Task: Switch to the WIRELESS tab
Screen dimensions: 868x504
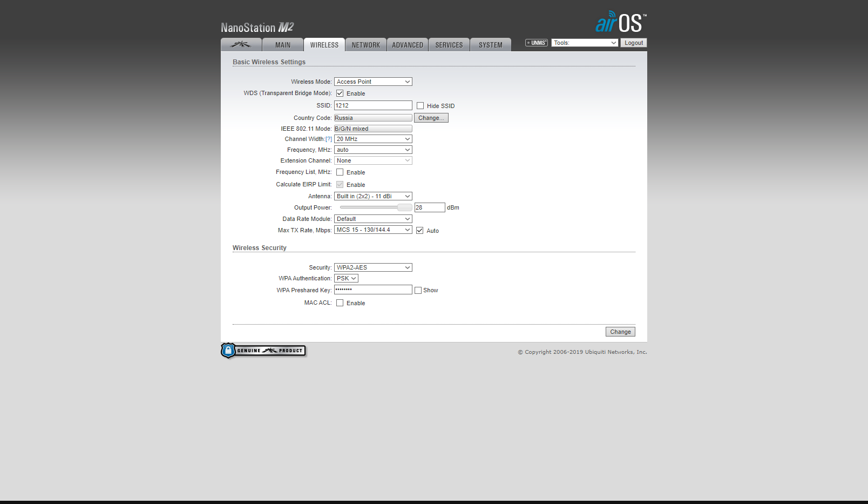Action: (x=324, y=45)
